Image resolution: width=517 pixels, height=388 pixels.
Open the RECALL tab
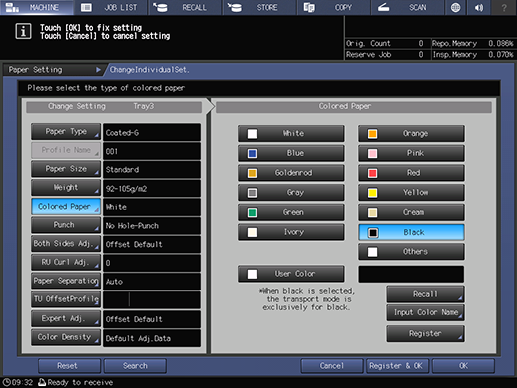tap(185, 7)
